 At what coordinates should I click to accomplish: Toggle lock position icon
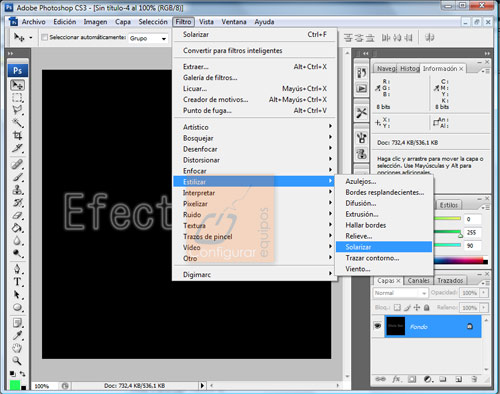pos(417,307)
